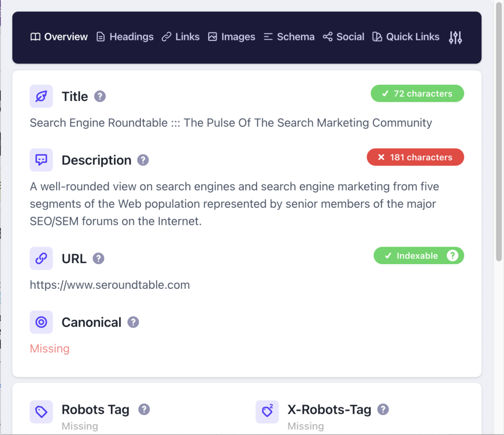504x435 pixels.
Task: Click the 181 characters warning badge
Action: 415,157
